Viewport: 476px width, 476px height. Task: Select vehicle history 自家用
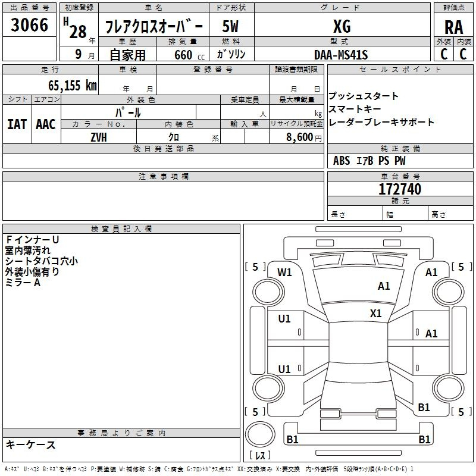[x=127, y=55]
